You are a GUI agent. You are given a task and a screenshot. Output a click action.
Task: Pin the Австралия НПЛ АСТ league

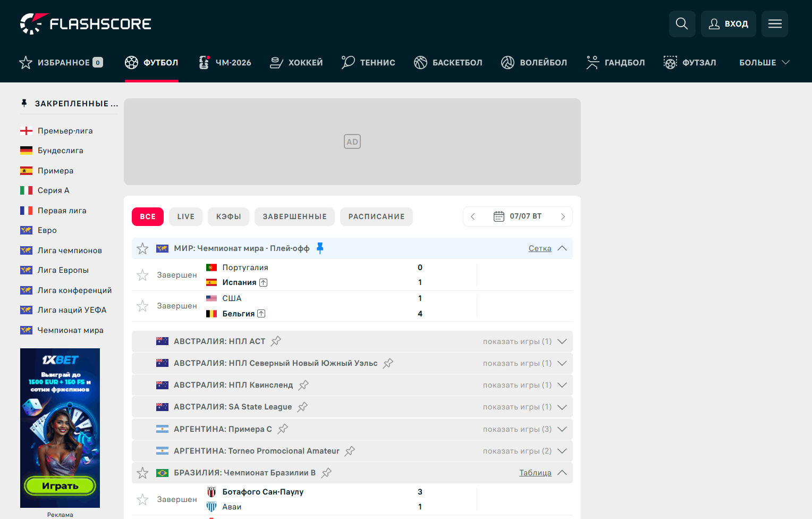(276, 341)
